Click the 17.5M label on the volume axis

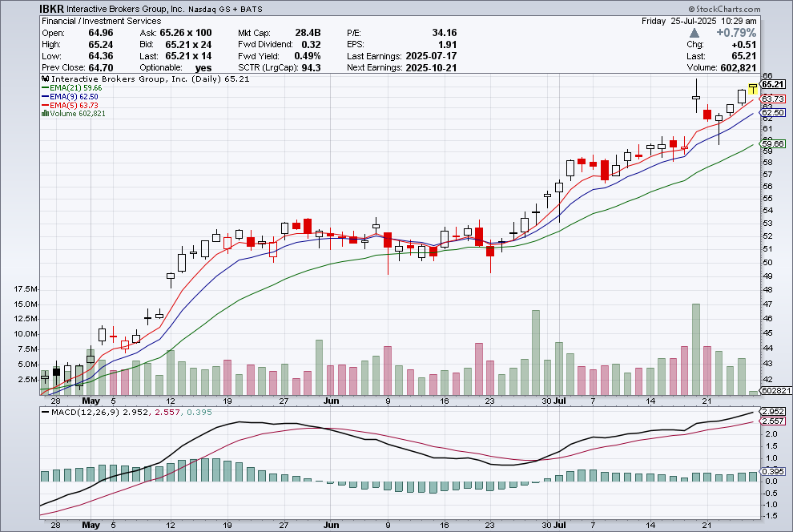[x=26, y=289]
